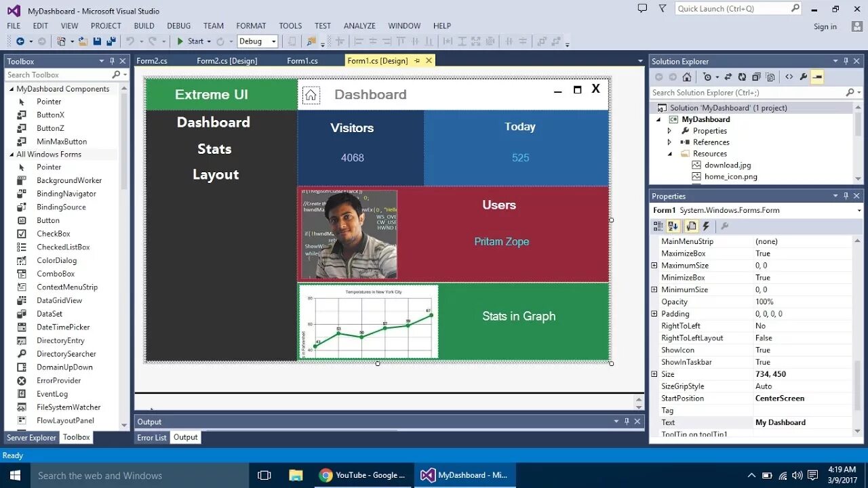Screen dimensions: 868x488
Task: Open the FORMAT menu
Action: [251, 26]
